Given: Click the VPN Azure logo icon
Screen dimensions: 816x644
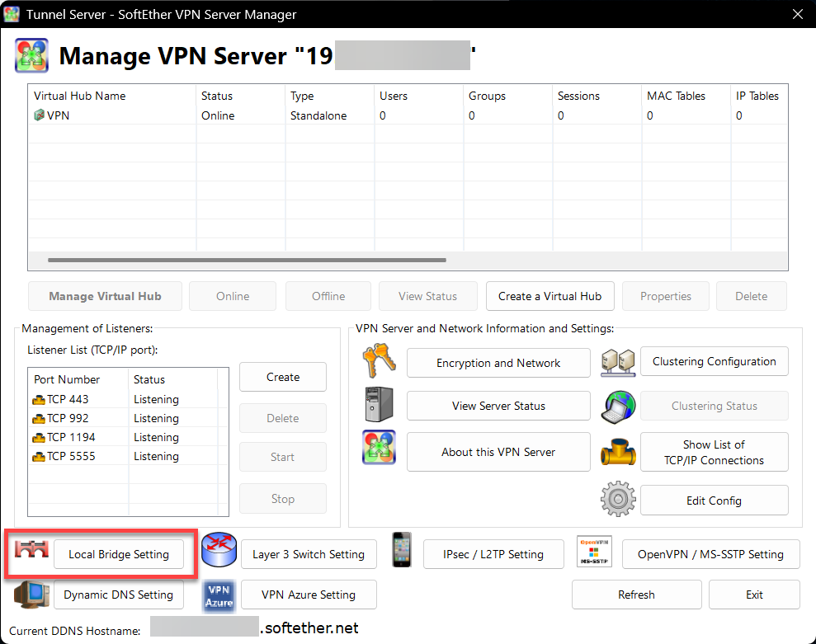Looking at the screenshot, I should [x=219, y=596].
